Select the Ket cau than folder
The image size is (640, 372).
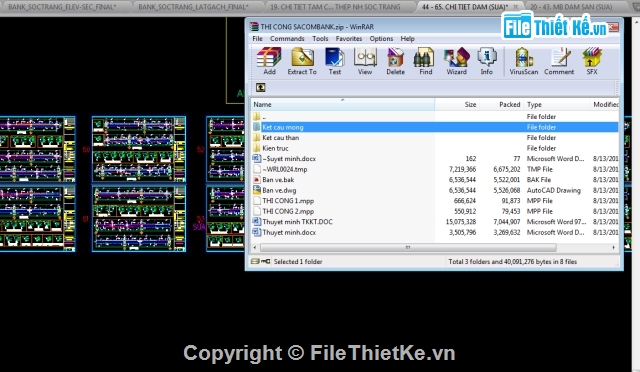coord(280,138)
